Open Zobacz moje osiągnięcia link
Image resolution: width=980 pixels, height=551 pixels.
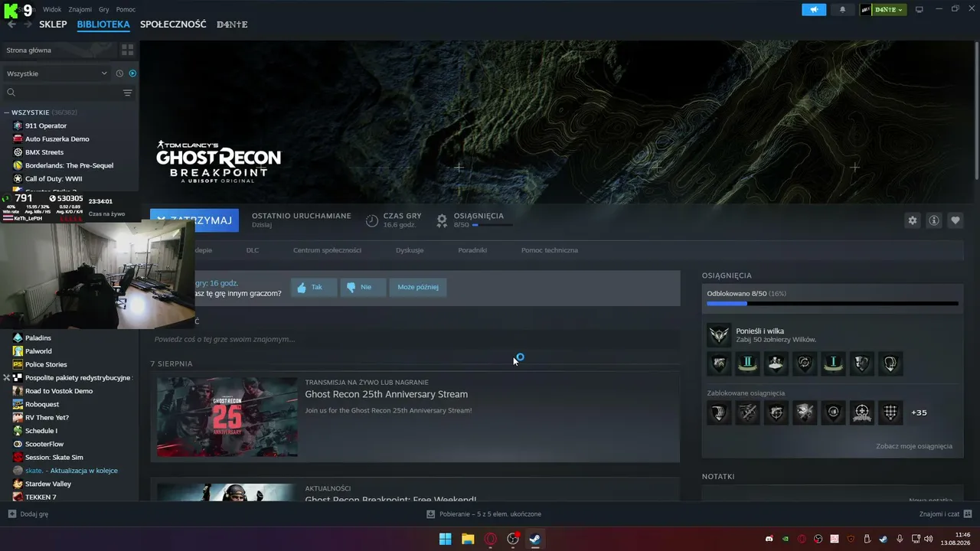(x=914, y=446)
